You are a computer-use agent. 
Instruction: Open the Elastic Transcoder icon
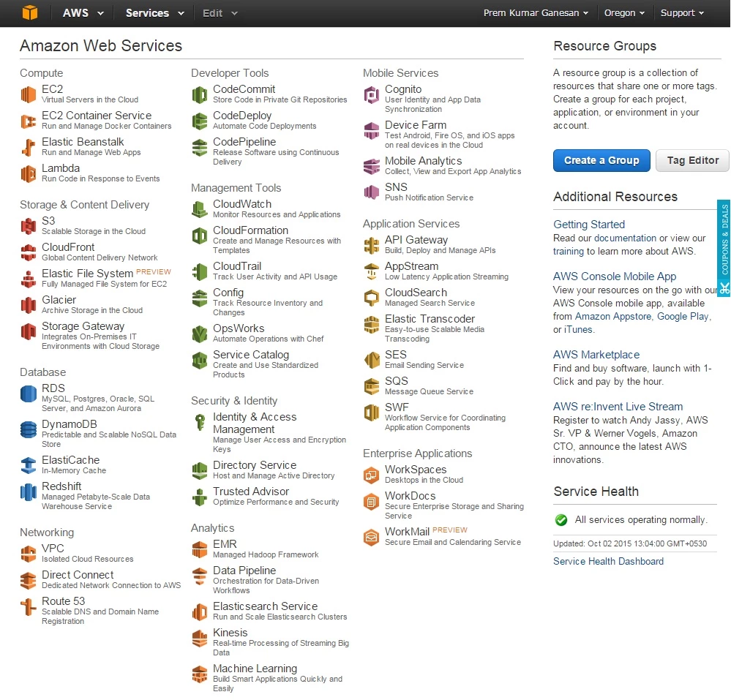372,324
